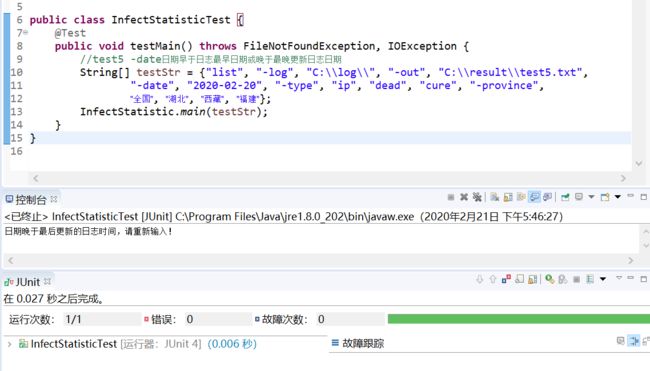Click the 错误 0 count field
Viewport: 650px width, 371px height.
point(218,319)
